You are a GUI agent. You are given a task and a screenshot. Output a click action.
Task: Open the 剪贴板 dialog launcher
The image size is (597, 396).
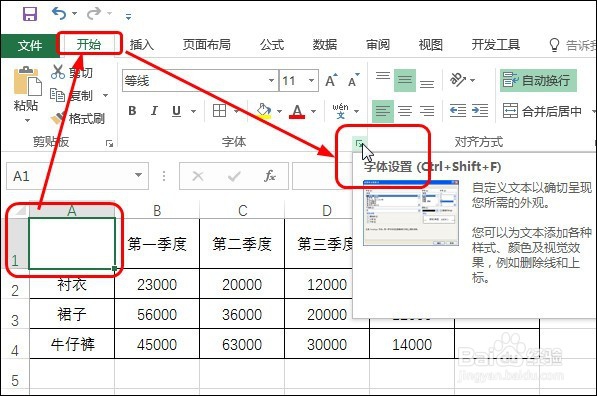[110, 144]
